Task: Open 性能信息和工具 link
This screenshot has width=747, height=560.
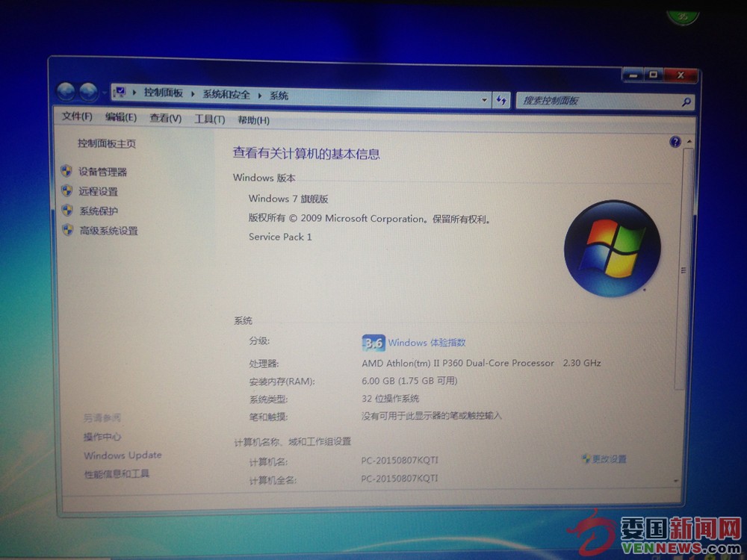Action: (x=117, y=474)
